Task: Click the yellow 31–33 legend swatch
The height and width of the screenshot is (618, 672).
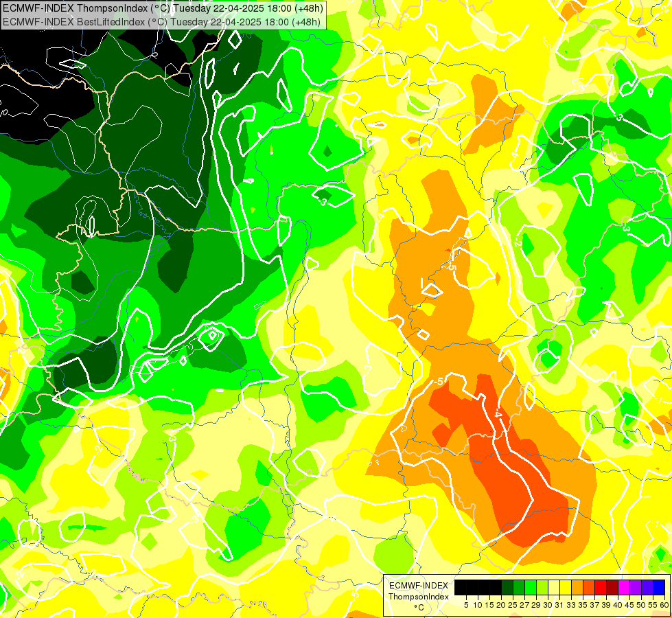Action: tap(566, 587)
